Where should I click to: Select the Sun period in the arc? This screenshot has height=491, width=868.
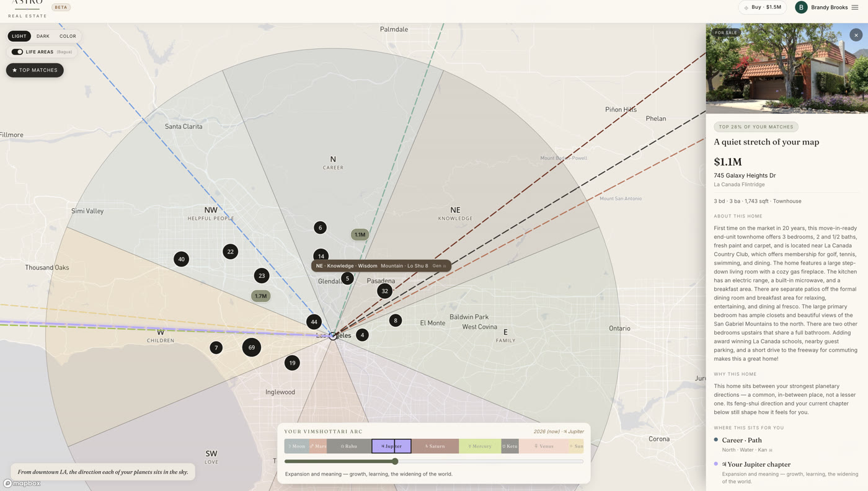coord(576,446)
